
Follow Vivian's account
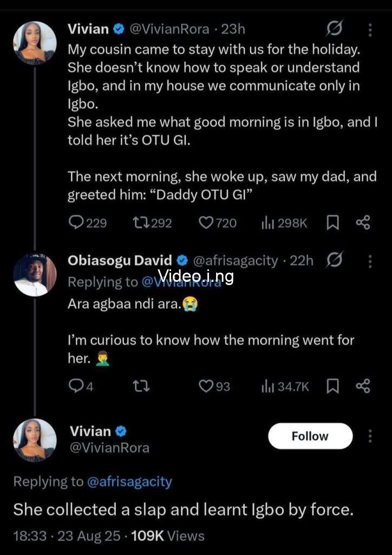click(310, 436)
